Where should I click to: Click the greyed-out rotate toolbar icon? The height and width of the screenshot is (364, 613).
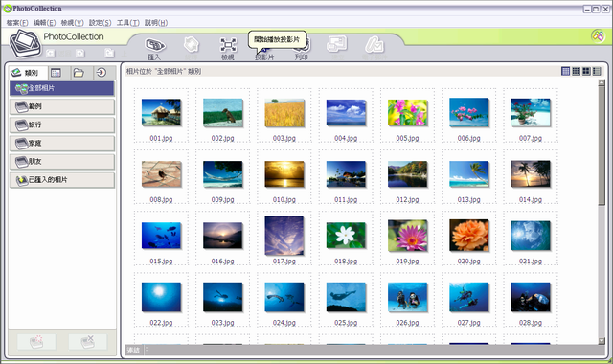click(192, 45)
